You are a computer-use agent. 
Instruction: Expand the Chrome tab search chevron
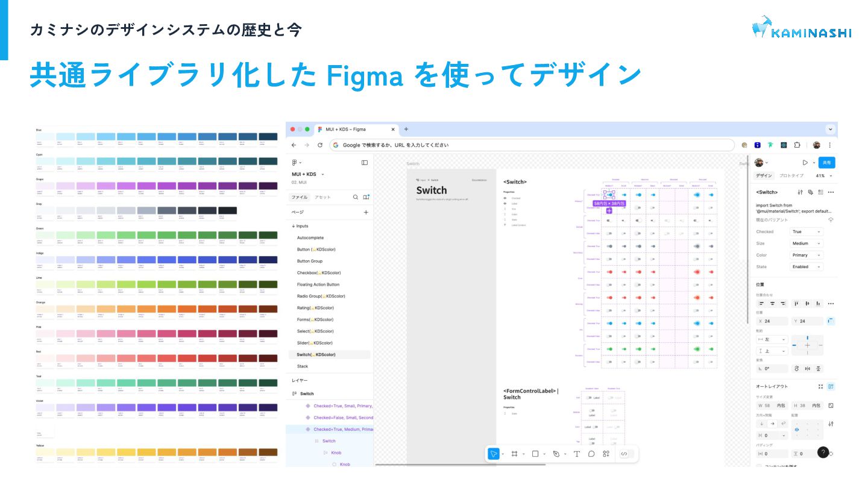point(830,129)
